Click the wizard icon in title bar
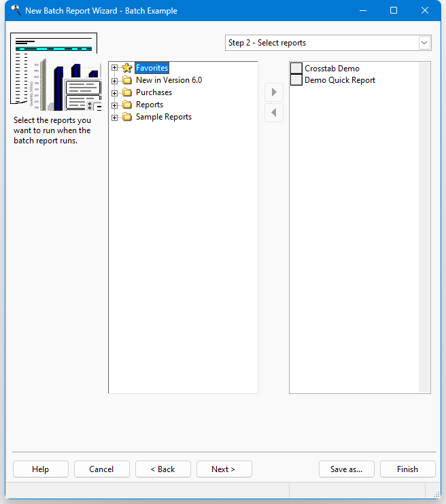Viewport: 446px width, 504px height. (x=16, y=10)
